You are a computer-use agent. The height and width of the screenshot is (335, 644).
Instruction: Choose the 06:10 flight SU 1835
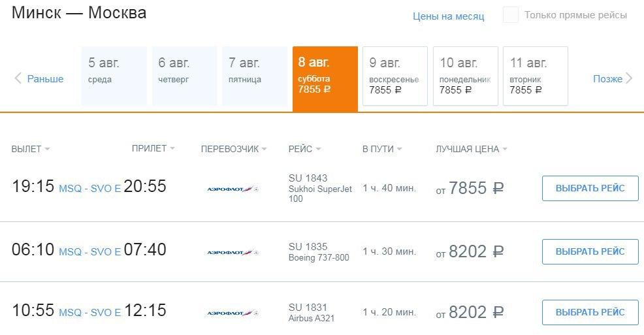[x=590, y=251]
